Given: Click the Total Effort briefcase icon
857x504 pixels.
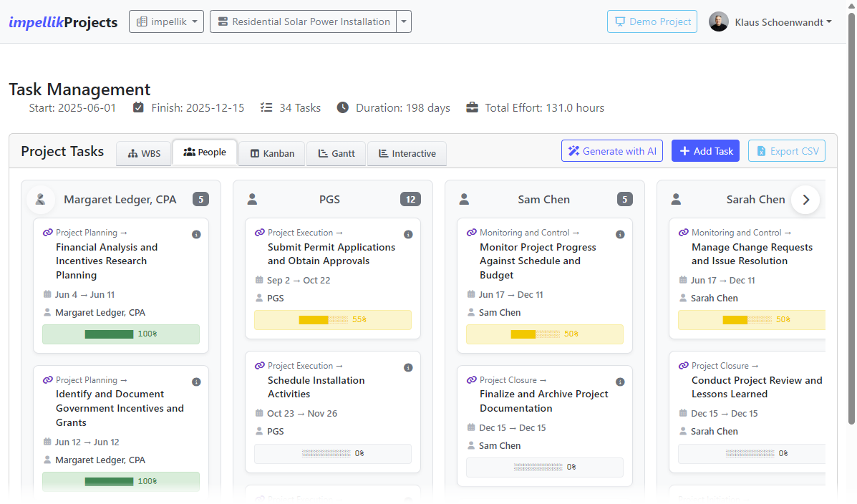Looking at the screenshot, I should tap(473, 107).
